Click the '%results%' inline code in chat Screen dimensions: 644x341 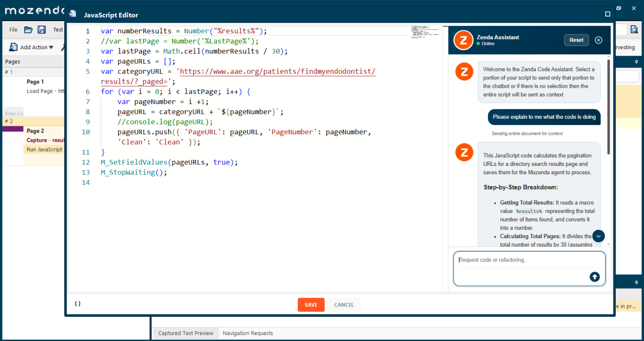(529, 211)
